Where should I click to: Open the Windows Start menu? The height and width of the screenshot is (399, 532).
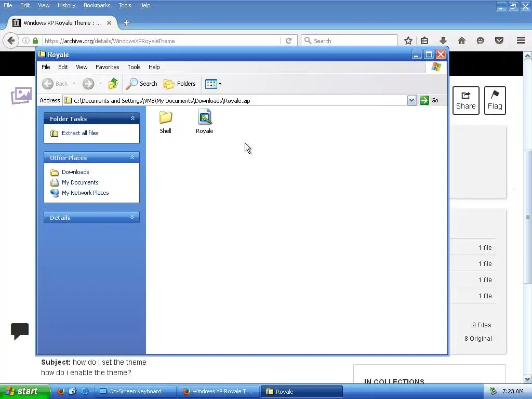click(24, 392)
